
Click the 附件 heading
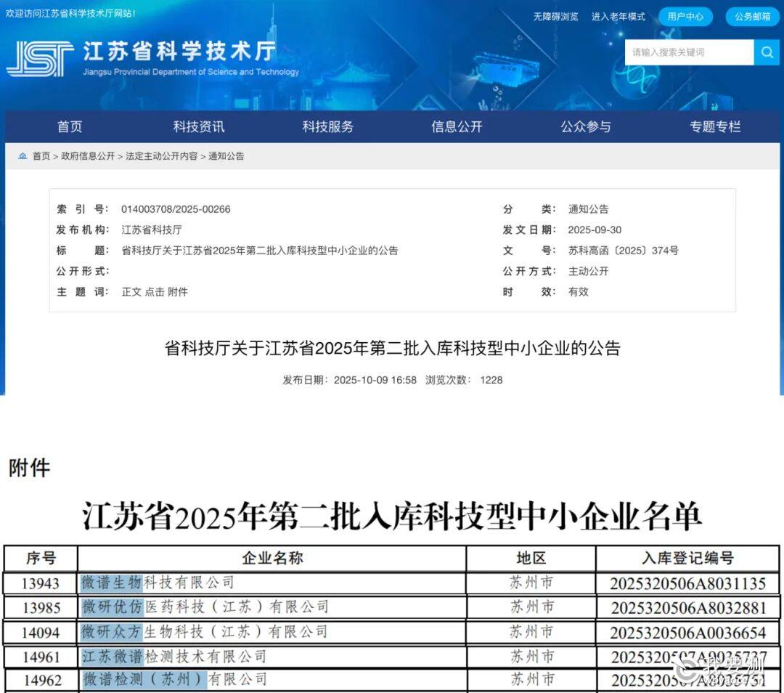[30, 469]
